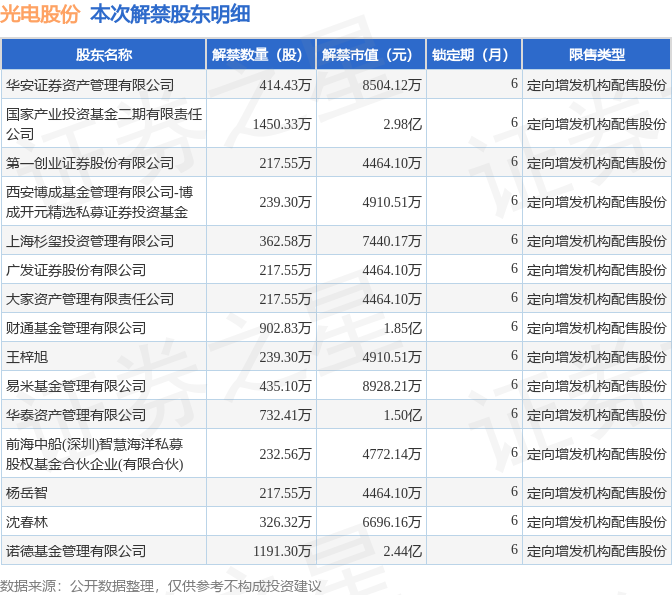
Task: Click the 数据来源 disclaimer footer text
Action: pyautogui.click(x=161, y=585)
